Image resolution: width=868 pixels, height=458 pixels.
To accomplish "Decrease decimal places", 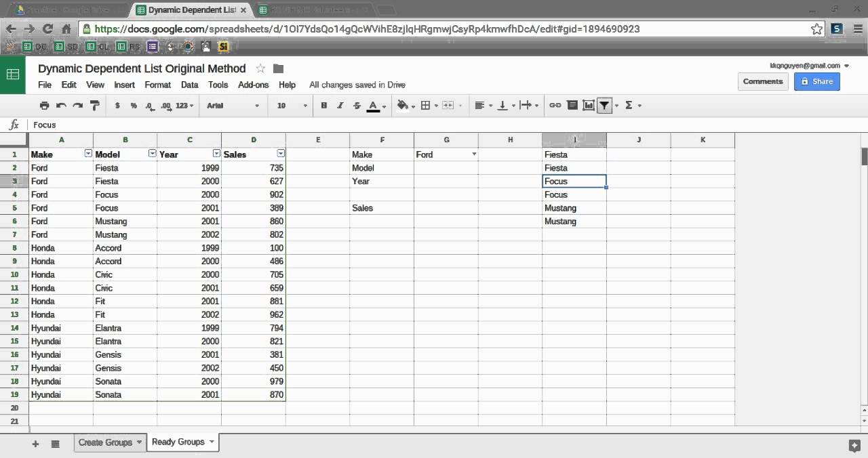I will click(149, 105).
